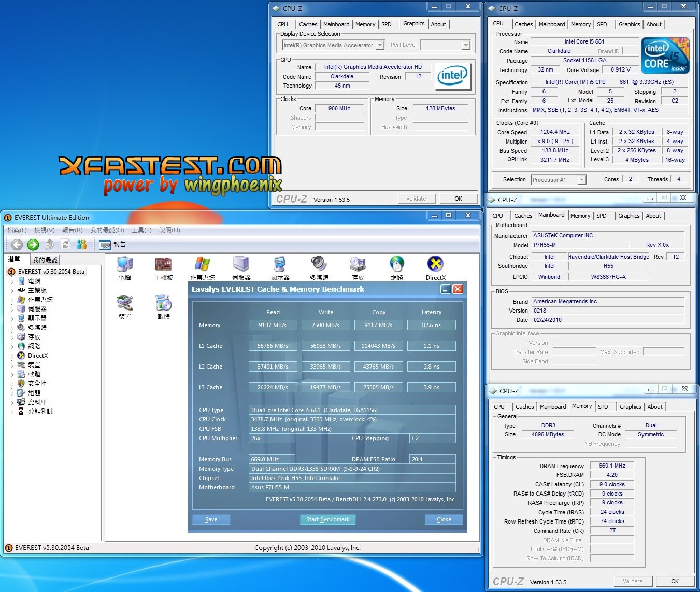Click the Core Speed 1204.4 MHz field
The width and height of the screenshot is (700, 592).
pyautogui.click(x=555, y=132)
